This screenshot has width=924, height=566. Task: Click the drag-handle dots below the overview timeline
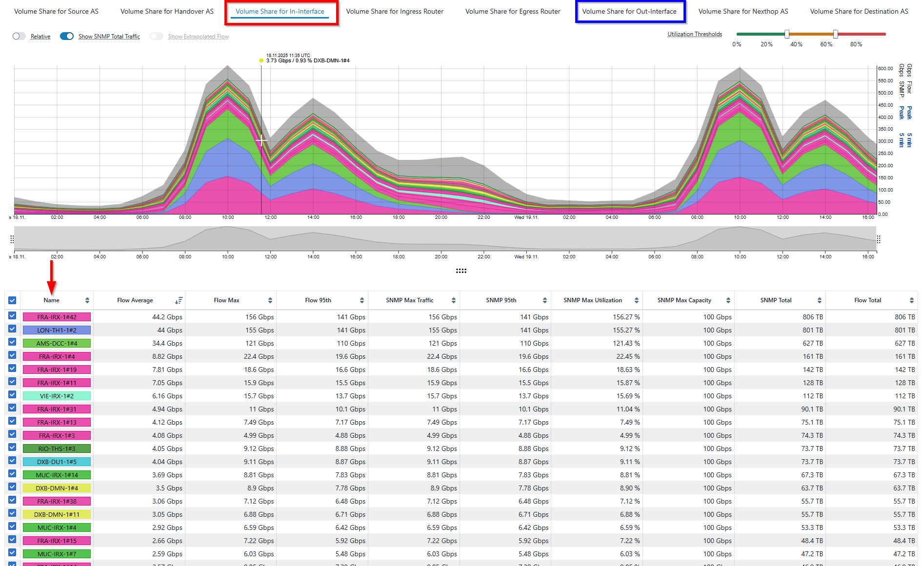462,271
